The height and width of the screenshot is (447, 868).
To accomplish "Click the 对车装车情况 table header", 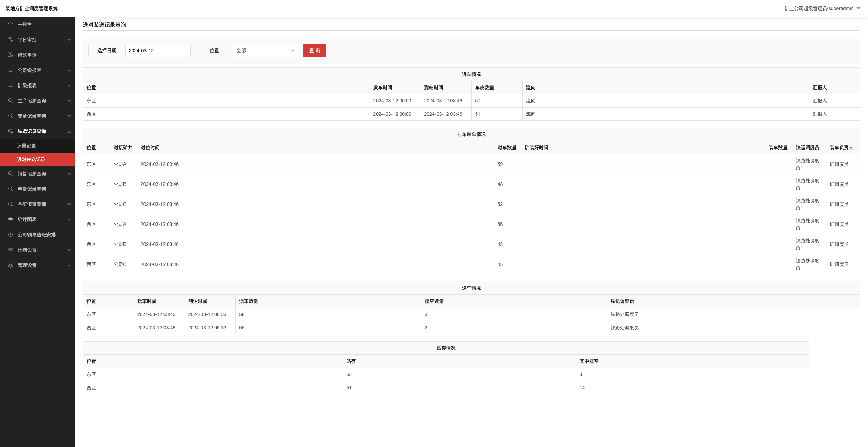I will pos(471,134).
